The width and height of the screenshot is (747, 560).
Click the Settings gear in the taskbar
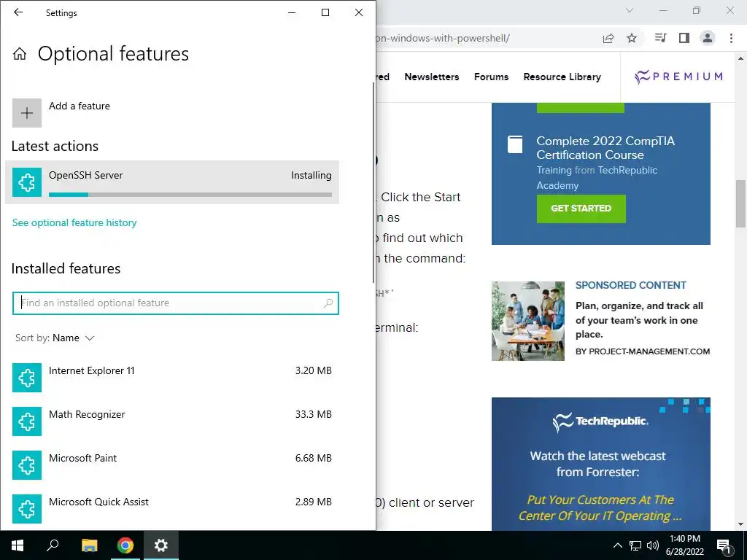tap(161, 545)
